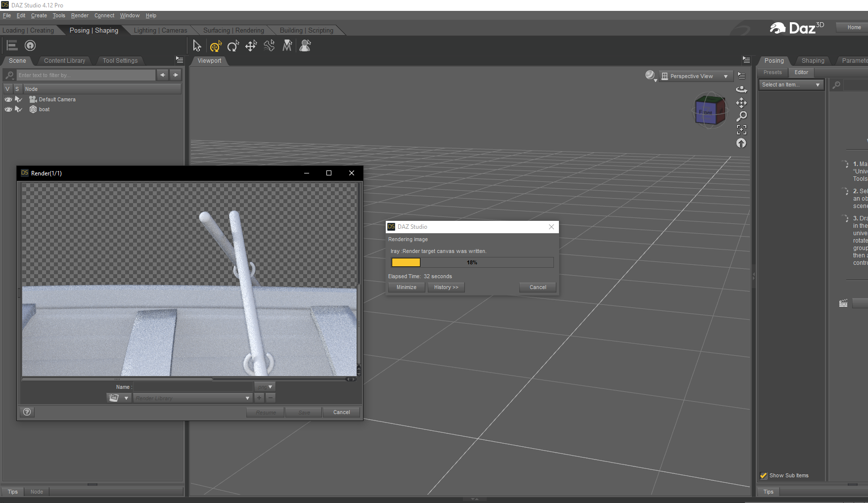Image resolution: width=868 pixels, height=503 pixels.
Task: Go to next filter result arrow
Action: (176, 75)
